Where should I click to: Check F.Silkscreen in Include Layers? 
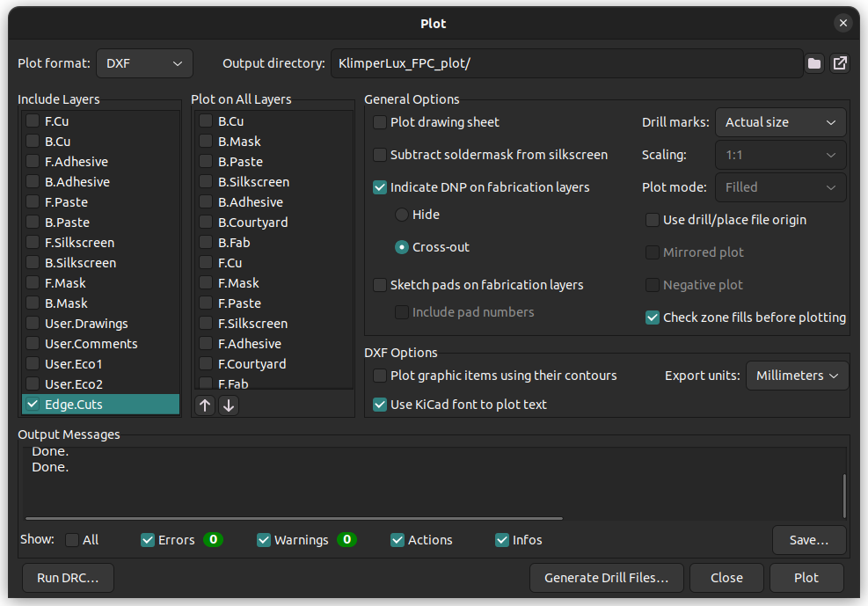point(33,243)
